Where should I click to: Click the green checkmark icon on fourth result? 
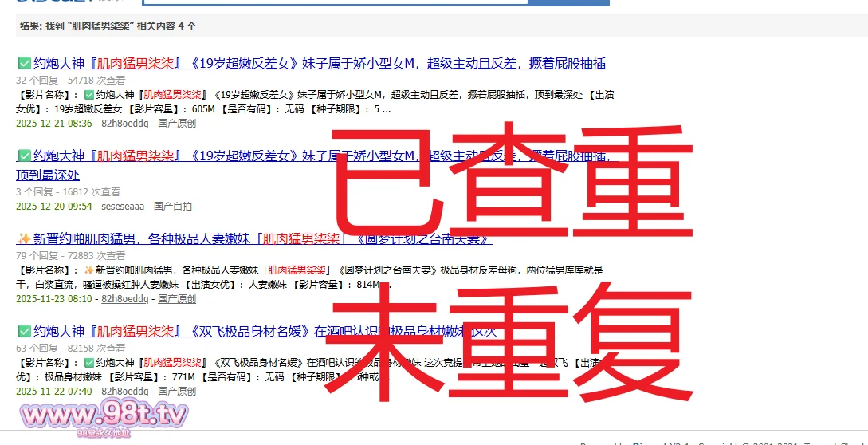24,331
